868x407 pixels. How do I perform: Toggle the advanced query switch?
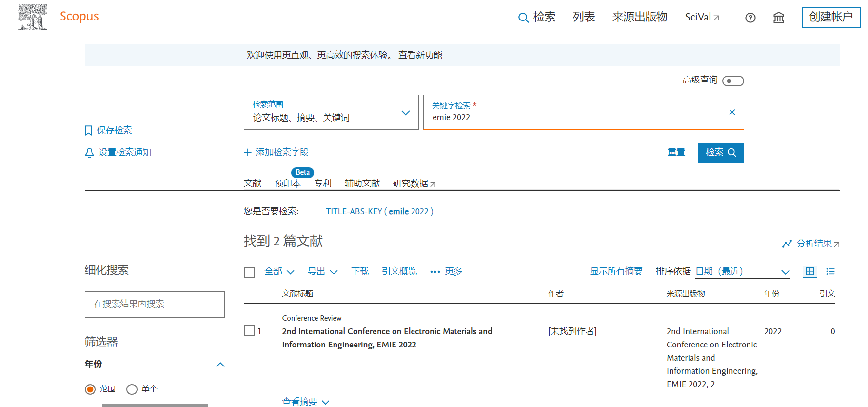coord(732,81)
